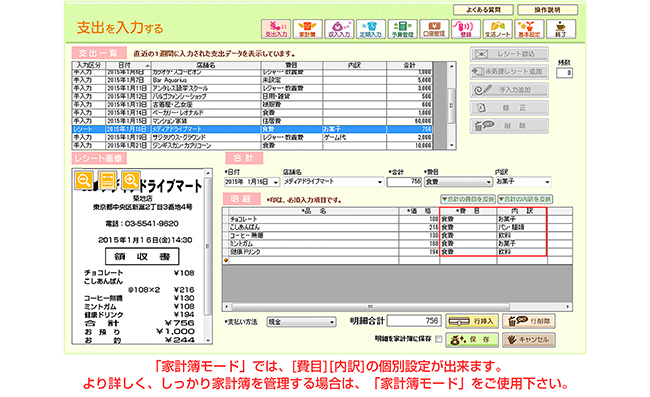Click the よくある質問 FAQ button
The height and width of the screenshot is (397, 650).
pos(483,10)
